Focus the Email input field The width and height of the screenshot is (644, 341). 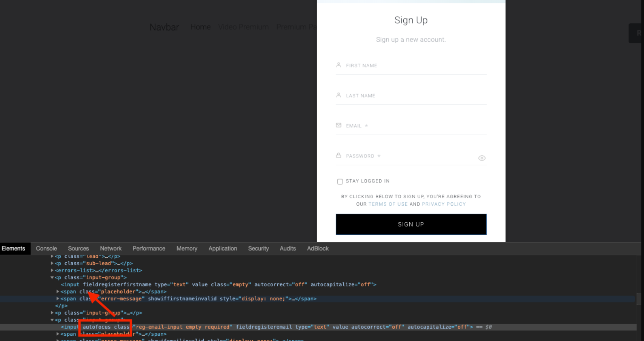click(411, 126)
